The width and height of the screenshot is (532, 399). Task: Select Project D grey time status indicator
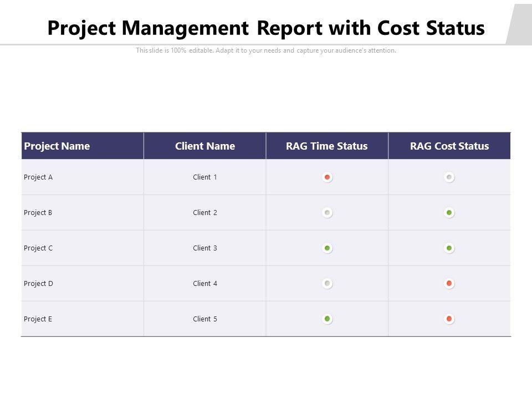coord(328,284)
